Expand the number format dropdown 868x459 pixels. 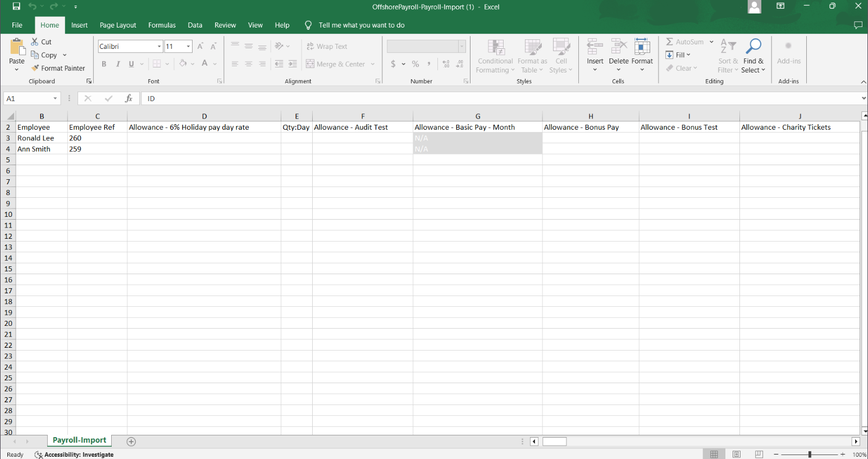(462, 47)
